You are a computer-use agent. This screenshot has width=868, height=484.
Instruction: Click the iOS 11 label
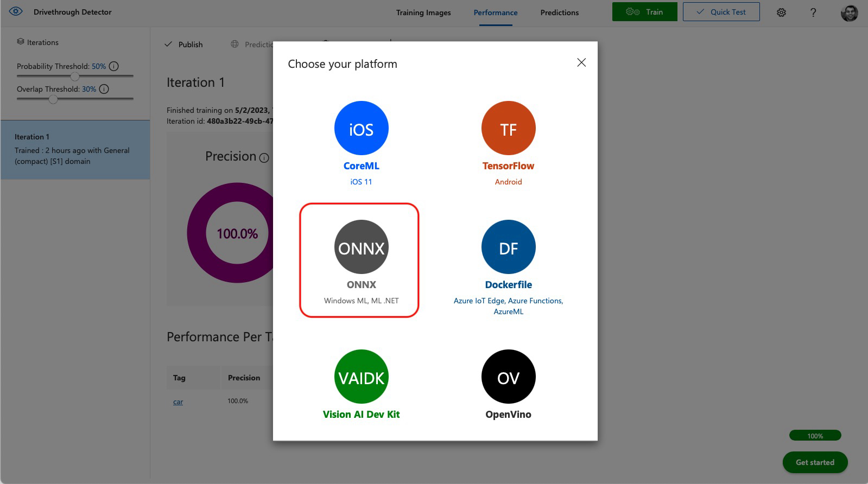coord(361,182)
